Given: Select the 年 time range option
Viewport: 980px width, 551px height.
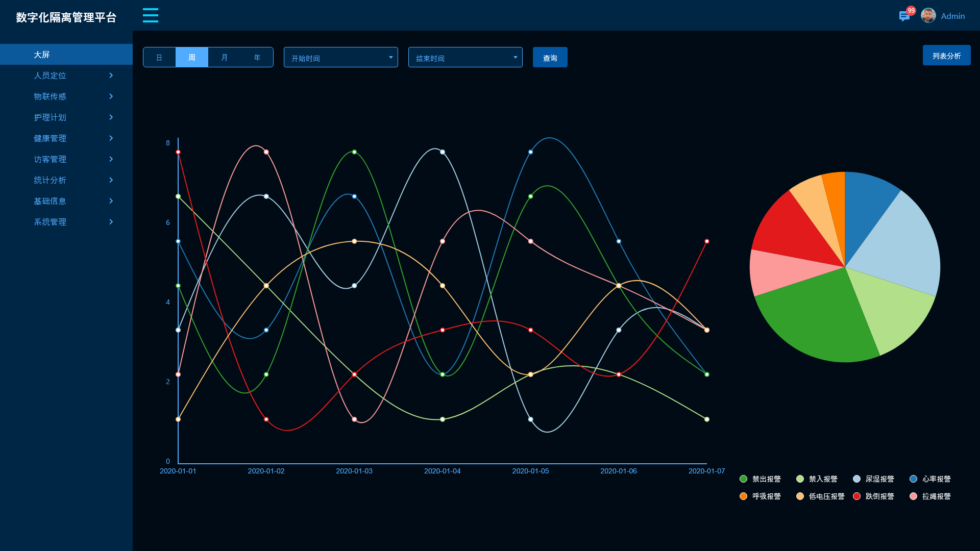Looking at the screenshot, I should point(257,57).
